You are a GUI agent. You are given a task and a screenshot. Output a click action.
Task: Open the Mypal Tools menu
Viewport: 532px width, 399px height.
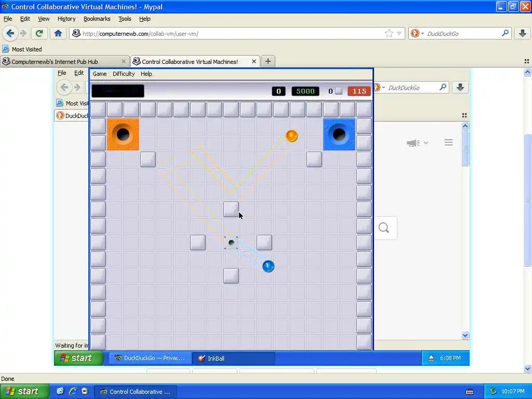(125, 19)
